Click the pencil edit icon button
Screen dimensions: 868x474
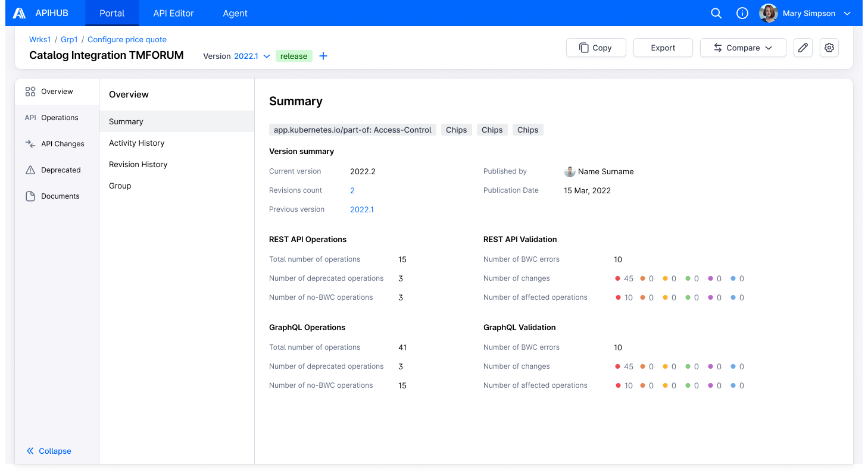pos(803,48)
